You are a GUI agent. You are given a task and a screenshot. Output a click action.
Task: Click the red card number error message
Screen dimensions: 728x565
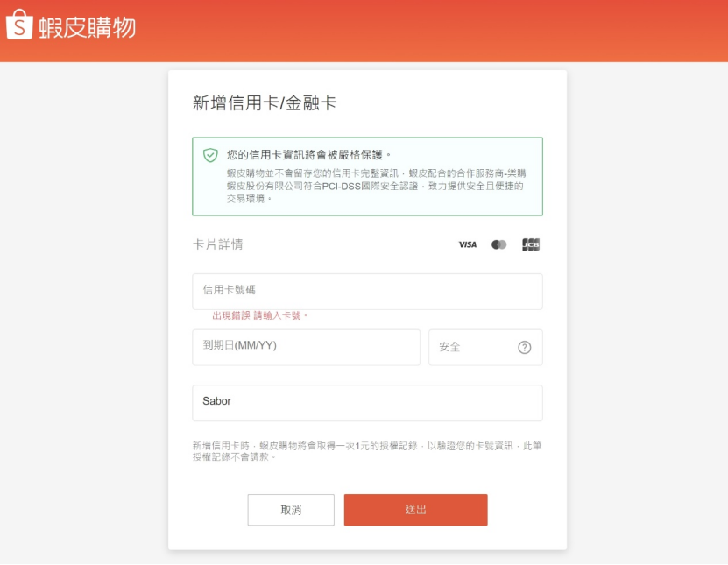coord(260,315)
